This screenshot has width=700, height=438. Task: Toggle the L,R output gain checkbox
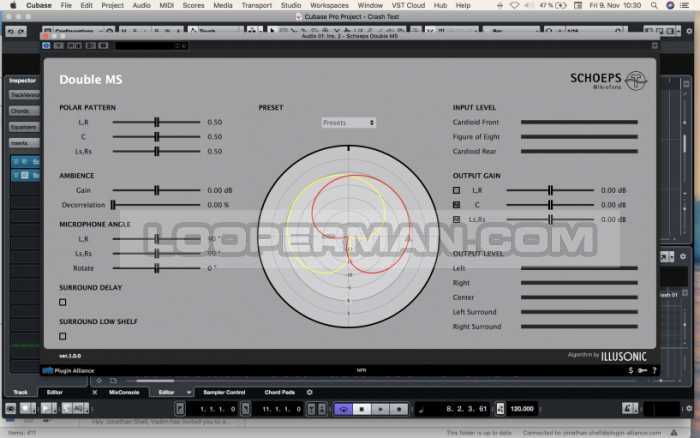click(x=456, y=190)
